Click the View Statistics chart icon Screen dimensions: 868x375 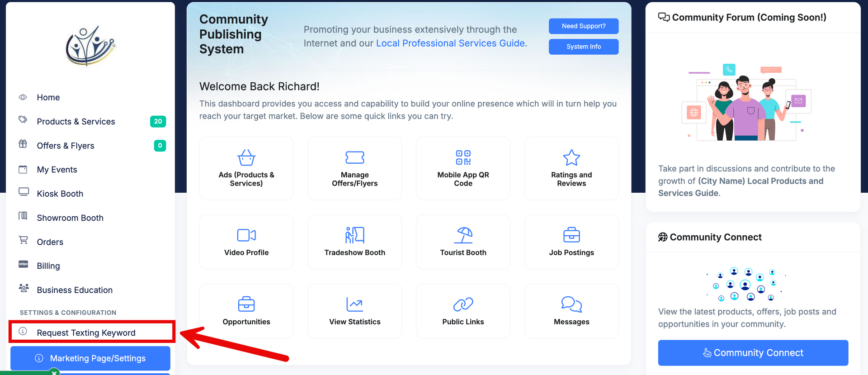(x=354, y=304)
